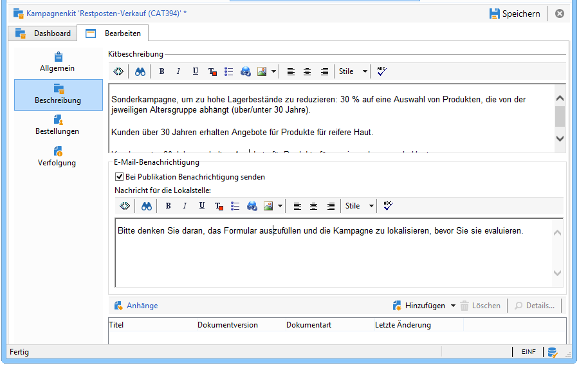Image resolution: width=588 pixels, height=370 pixels.
Task: Sort by Dokumentart column
Action: pyautogui.click(x=329, y=325)
